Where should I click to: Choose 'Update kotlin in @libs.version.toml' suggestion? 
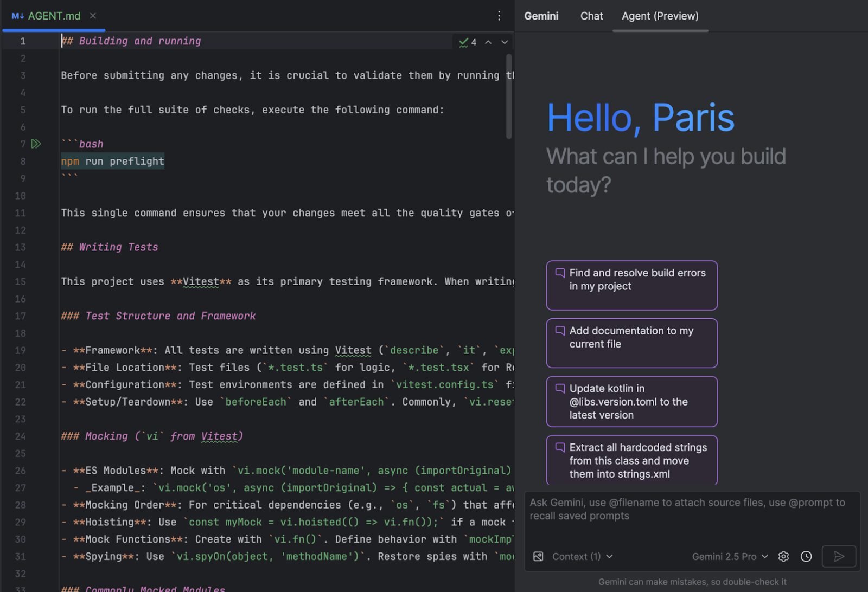(631, 402)
